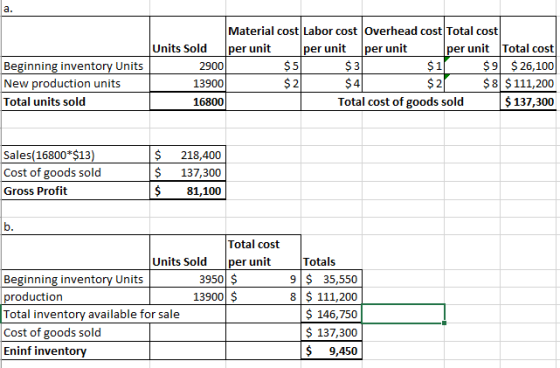This screenshot has height=368, width=560.
Task: Select the totals cell $ 35,550
Action: [331, 279]
